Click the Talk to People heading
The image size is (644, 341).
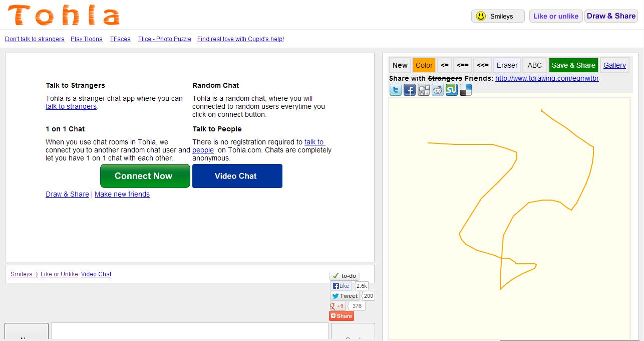217,129
